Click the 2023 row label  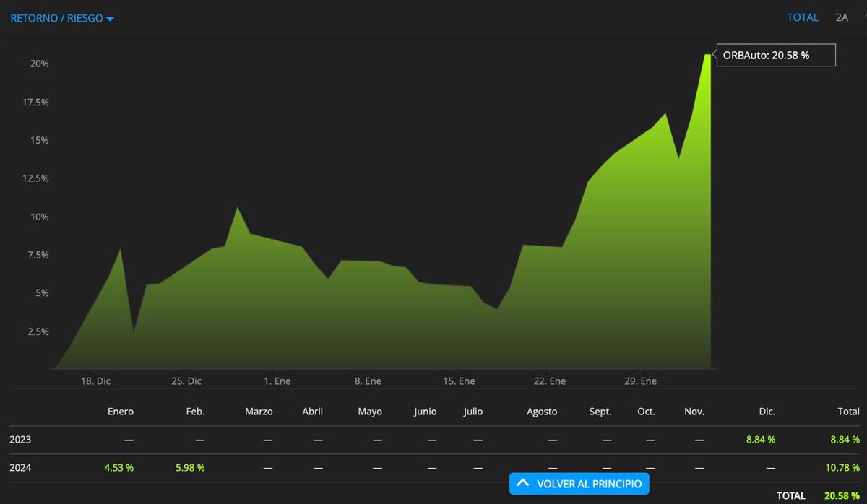pyautogui.click(x=20, y=439)
